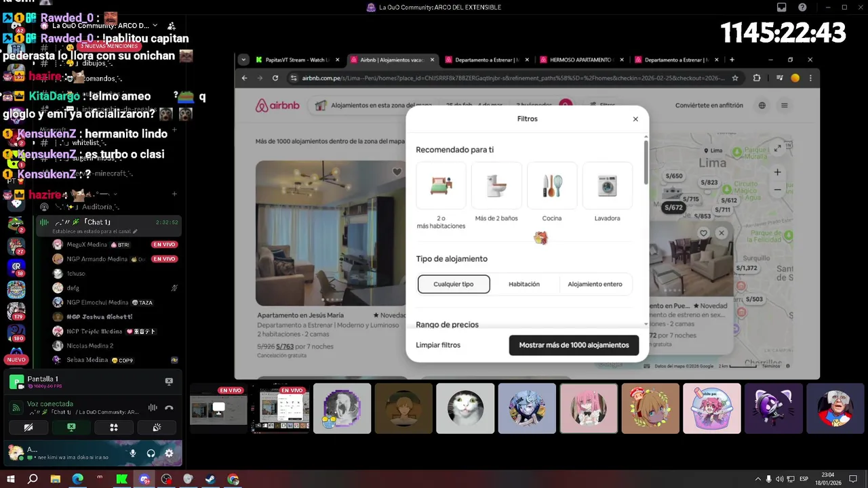Bookmark this page with the star

(735, 78)
